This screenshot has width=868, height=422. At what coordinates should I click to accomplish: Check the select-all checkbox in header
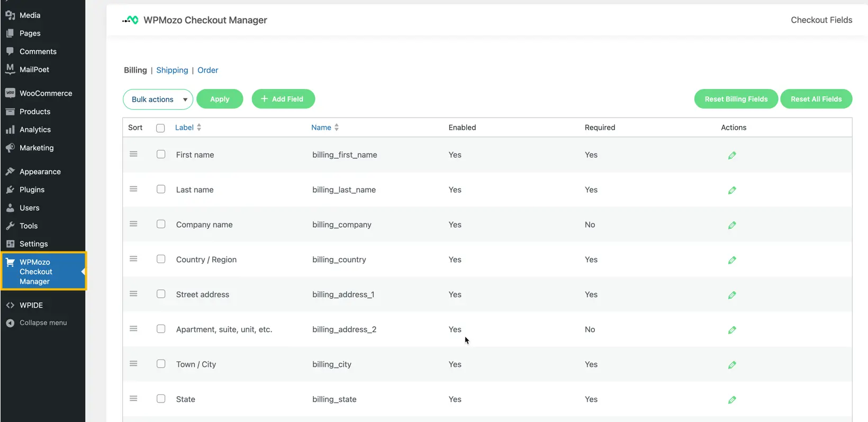(x=160, y=128)
